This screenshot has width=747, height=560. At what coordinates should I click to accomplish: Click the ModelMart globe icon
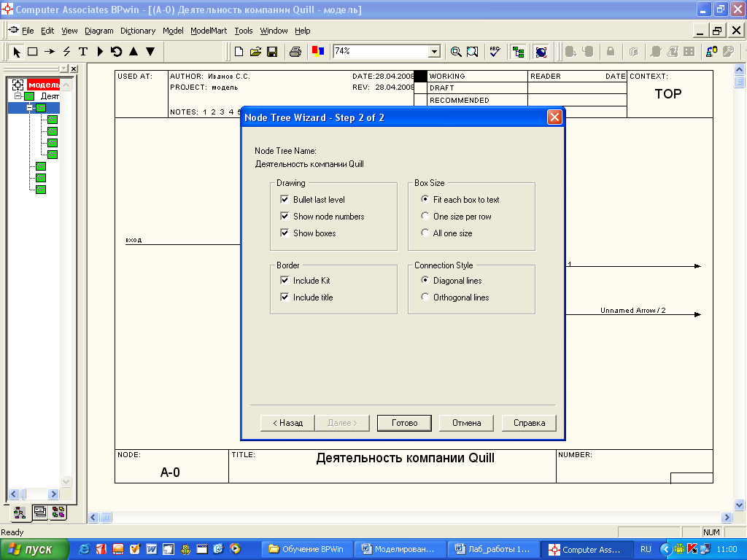click(541, 52)
